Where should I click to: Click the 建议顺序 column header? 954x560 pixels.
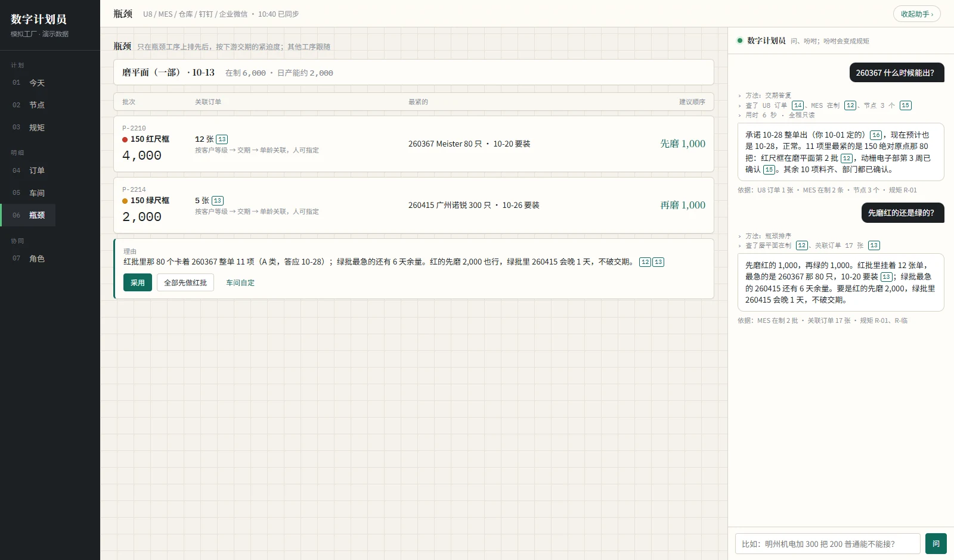[692, 102]
